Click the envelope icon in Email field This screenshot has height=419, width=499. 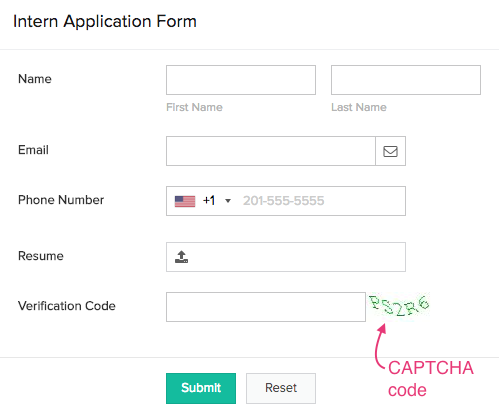(x=390, y=151)
